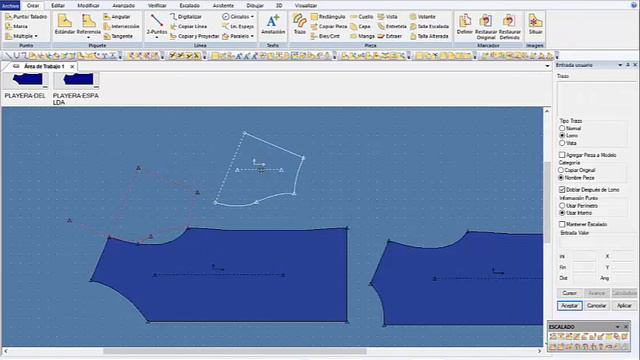
Task: Select Copiar Original category option
Action: click(561, 170)
